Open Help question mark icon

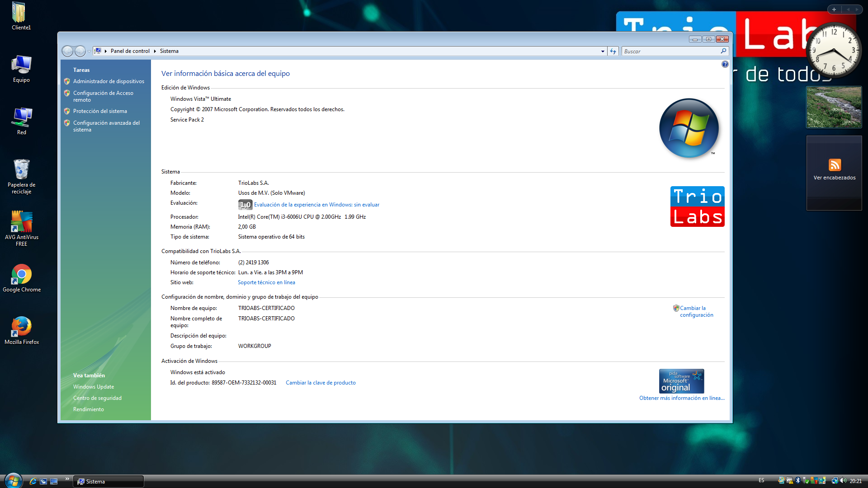point(725,64)
